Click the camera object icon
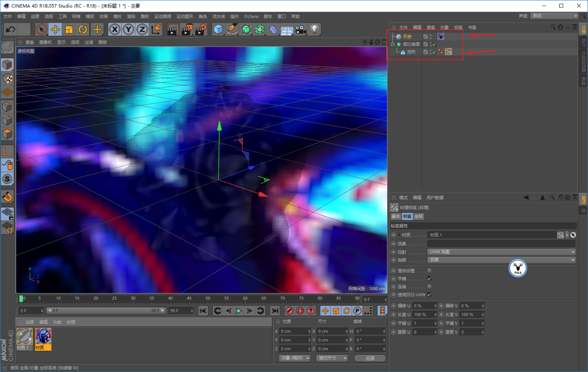588x372 pixels. click(x=301, y=30)
